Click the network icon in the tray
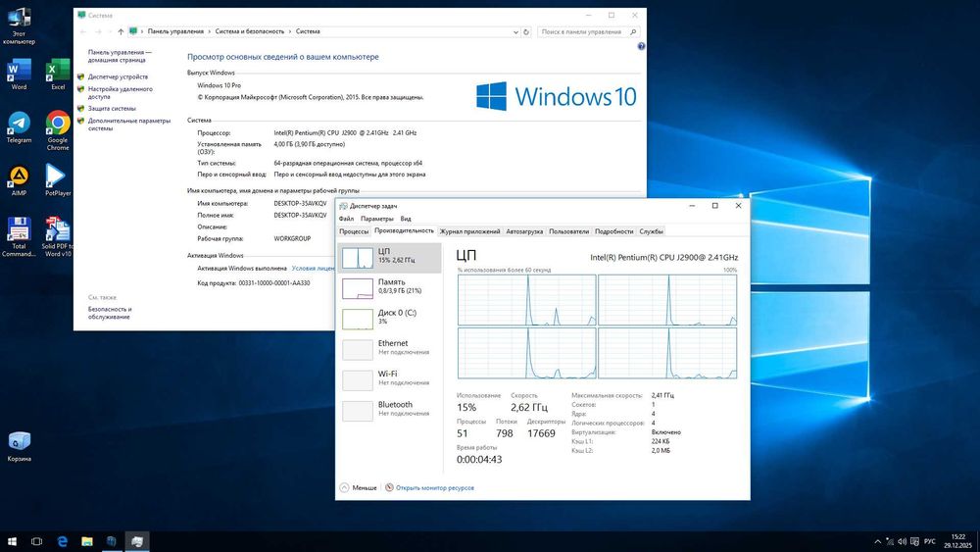Screen dimensions: 980x552 point(890,541)
